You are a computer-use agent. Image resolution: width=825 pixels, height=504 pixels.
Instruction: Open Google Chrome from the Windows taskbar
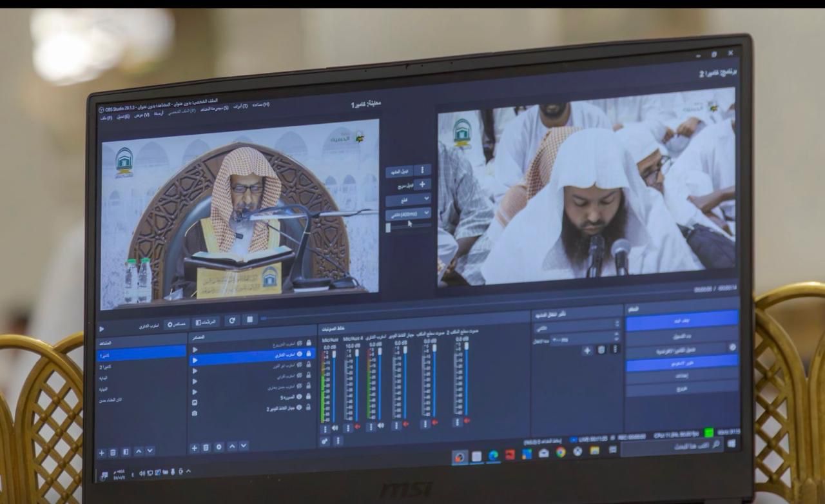point(561,452)
